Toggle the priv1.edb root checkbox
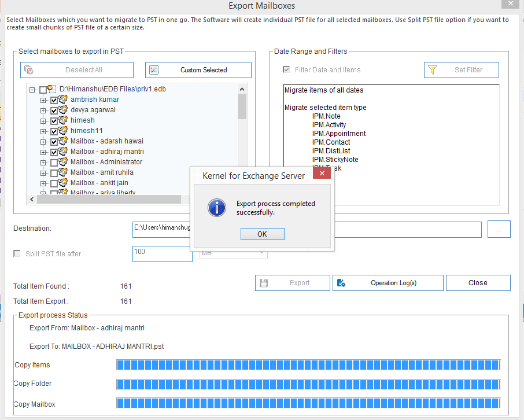Screen dimensions: 524x420 coord(43,90)
